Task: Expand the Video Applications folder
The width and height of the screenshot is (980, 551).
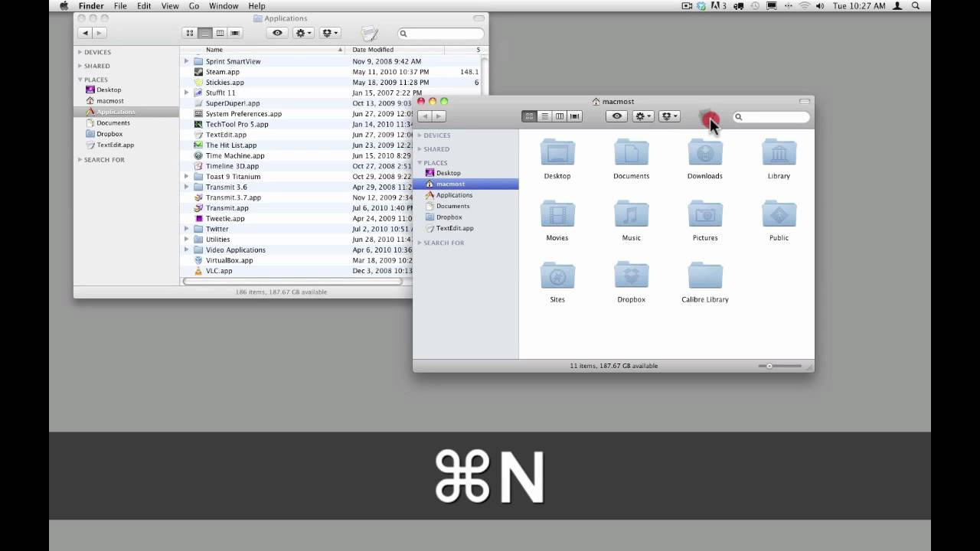Action: [186, 250]
